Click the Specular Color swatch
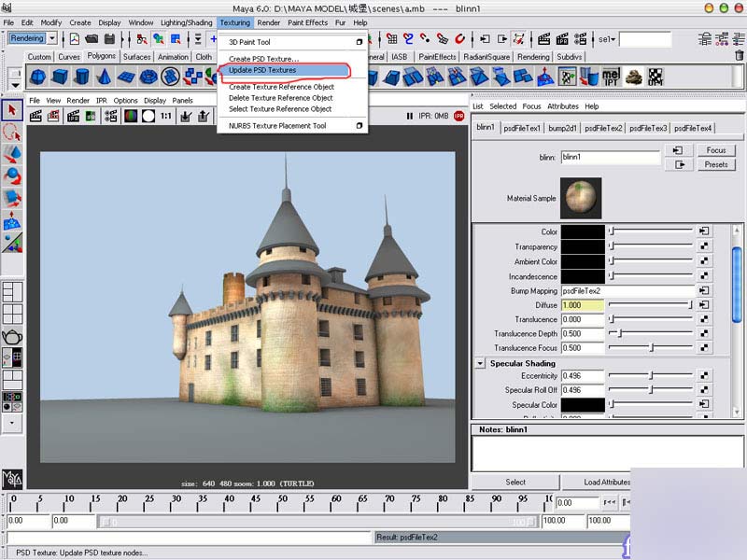This screenshot has width=747, height=560. (x=583, y=405)
